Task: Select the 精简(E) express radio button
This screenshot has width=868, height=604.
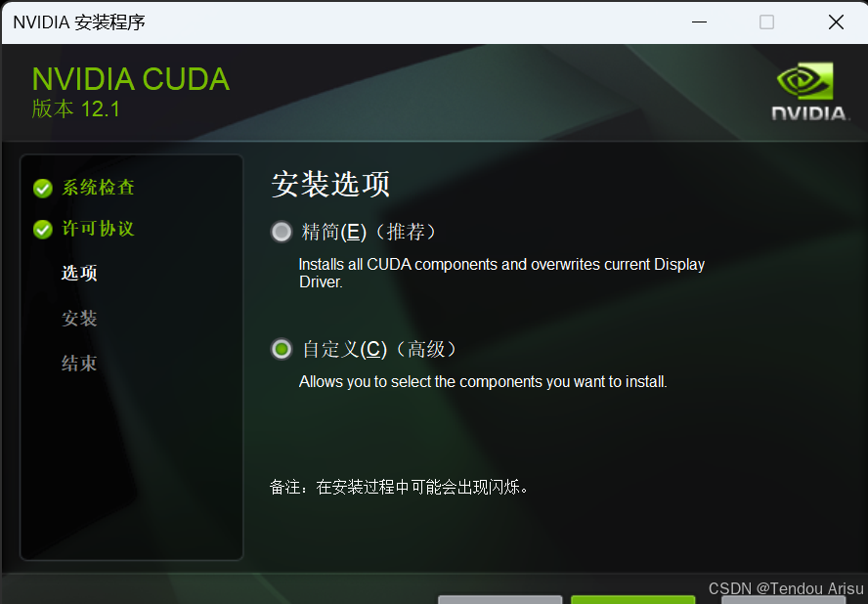Action: (282, 232)
